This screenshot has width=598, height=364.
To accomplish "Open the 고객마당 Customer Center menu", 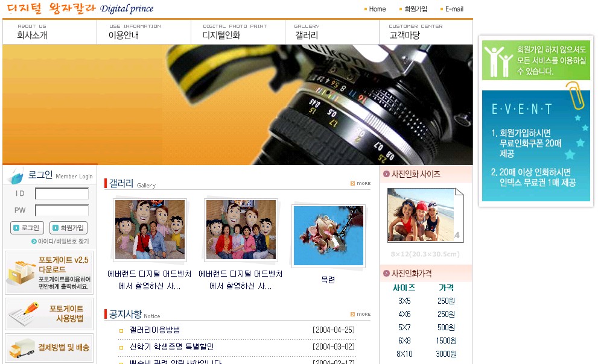I will (415, 31).
